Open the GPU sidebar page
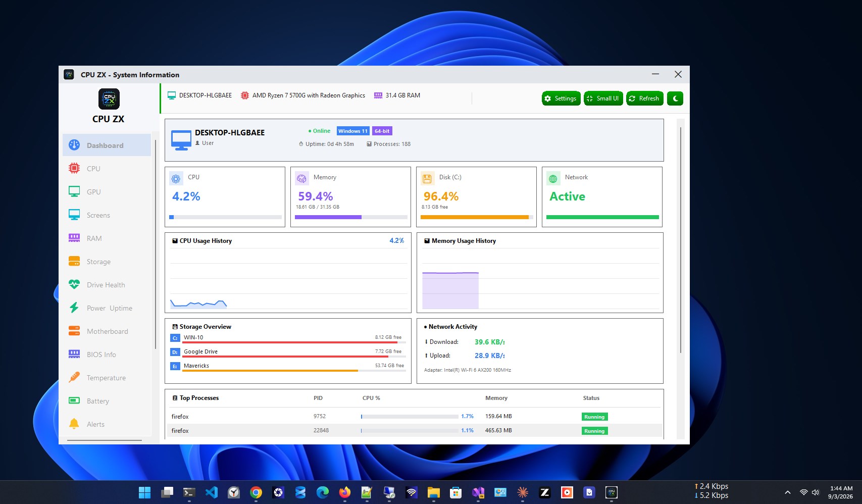The image size is (862, 504). (x=107, y=192)
